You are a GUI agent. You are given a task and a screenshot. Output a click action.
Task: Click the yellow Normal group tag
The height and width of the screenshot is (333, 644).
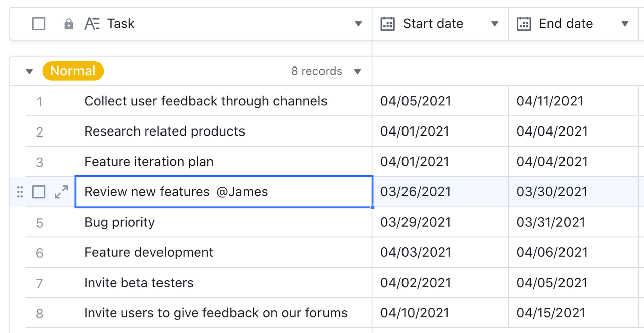[73, 71]
